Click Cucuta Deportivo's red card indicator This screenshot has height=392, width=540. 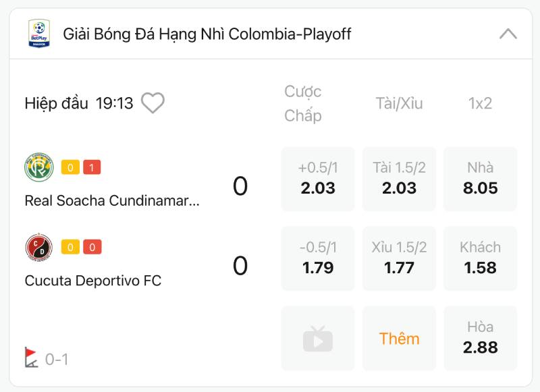tap(92, 248)
